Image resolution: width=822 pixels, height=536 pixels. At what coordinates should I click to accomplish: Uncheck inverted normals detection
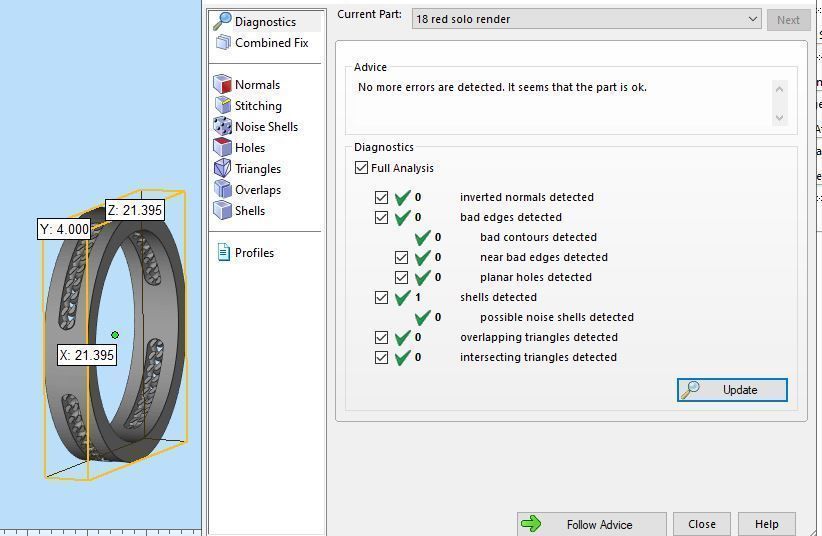click(x=381, y=197)
